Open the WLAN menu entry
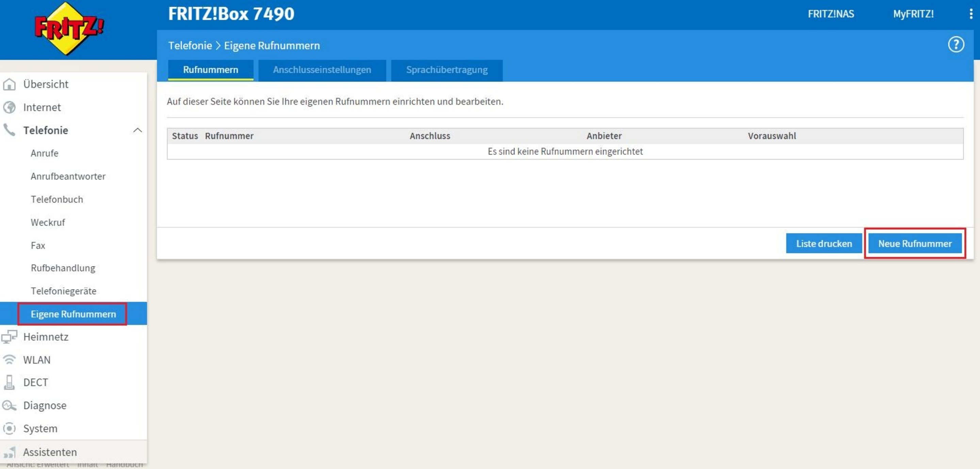Screen dimensions: 980x469 [36, 360]
